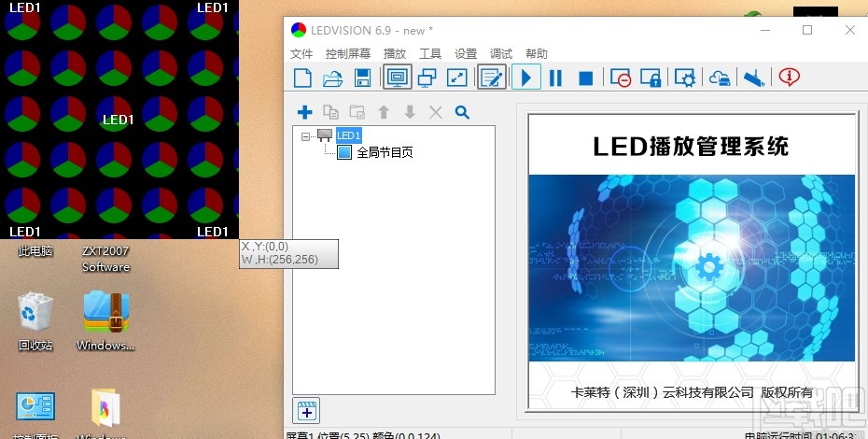Select the 全局节目页 tree item
The height and width of the screenshot is (439, 868).
[x=385, y=152]
